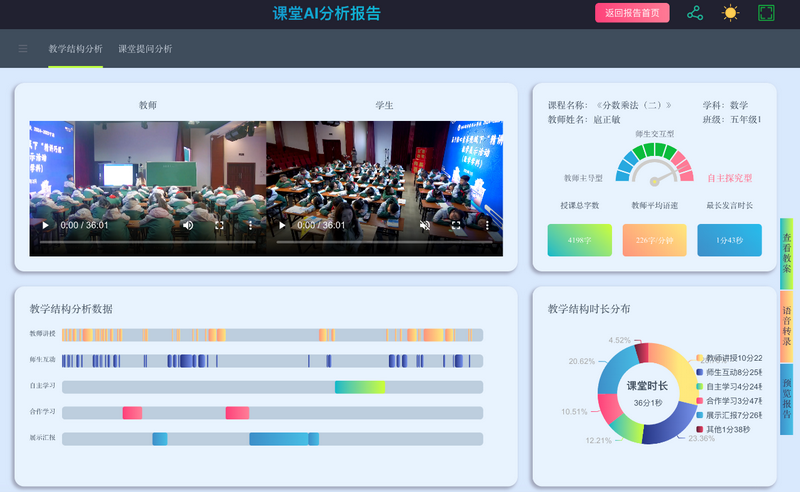Toggle the sun light-theme icon

point(730,13)
